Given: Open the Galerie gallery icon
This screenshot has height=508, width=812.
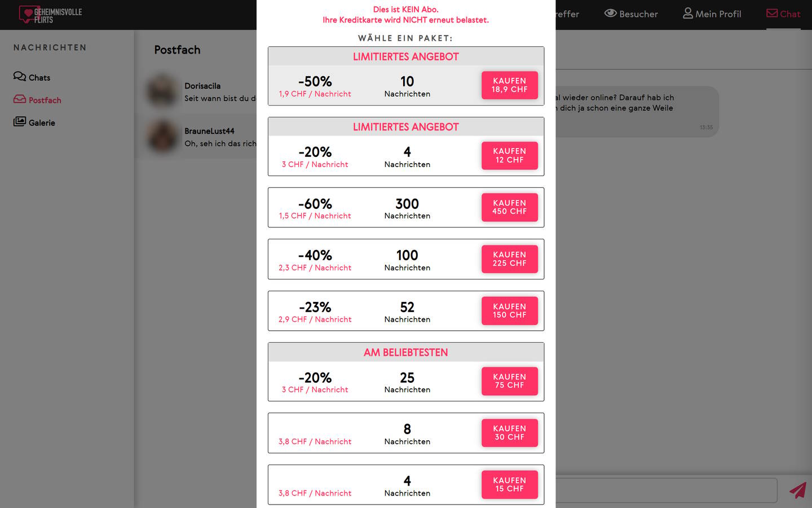Looking at the screenshot, I should [x=19, y=122].
